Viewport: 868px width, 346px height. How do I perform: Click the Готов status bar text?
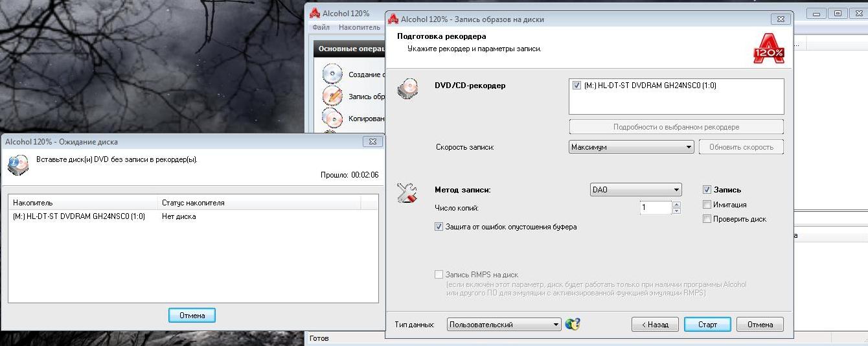coord(319,338)
